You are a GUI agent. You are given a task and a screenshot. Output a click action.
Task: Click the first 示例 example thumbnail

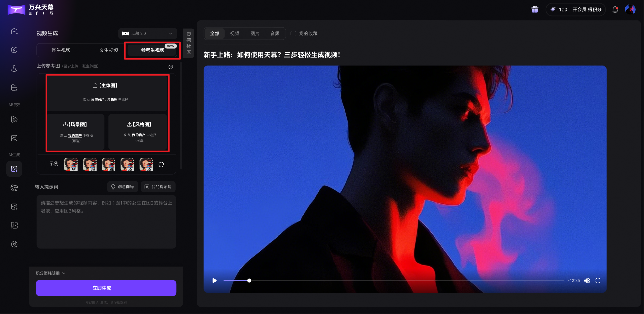(x=71, y=164)
